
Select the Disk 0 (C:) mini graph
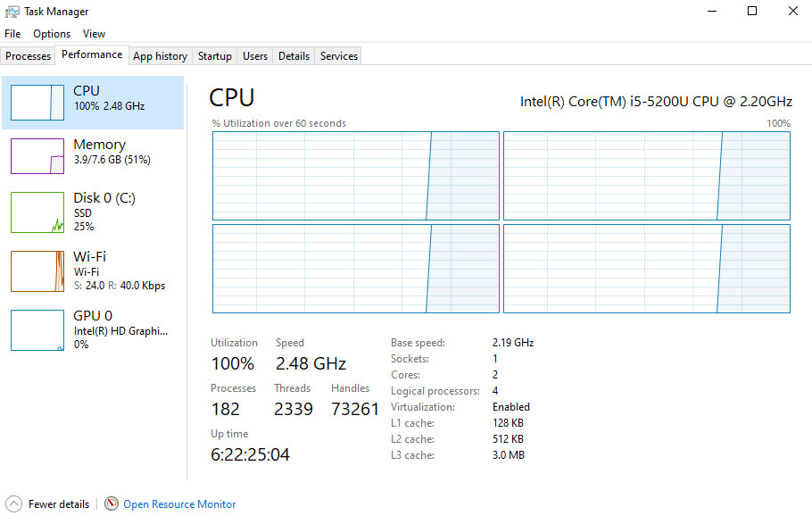(37, 212)
